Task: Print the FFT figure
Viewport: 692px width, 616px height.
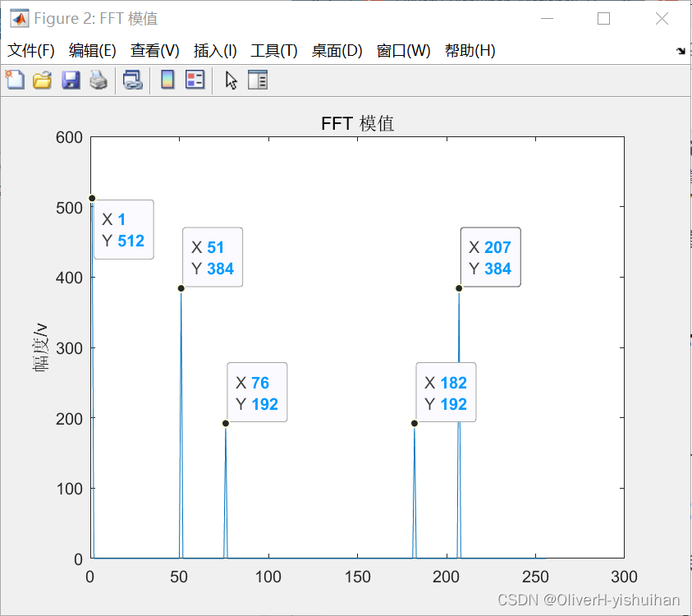Action: (x=98, y=80)
